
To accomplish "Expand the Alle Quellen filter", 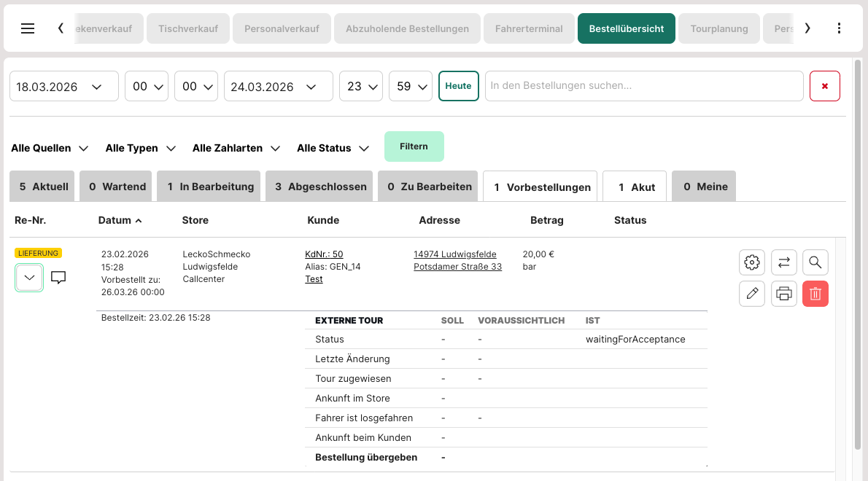I will 50,148.
